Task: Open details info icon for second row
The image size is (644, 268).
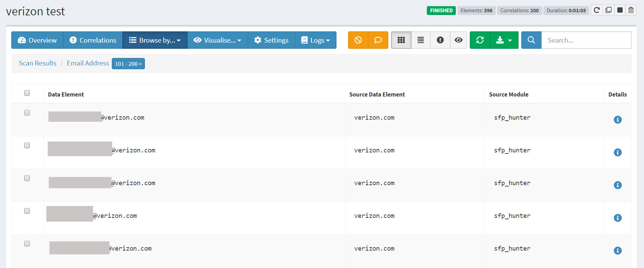Action: click(617, 152)
